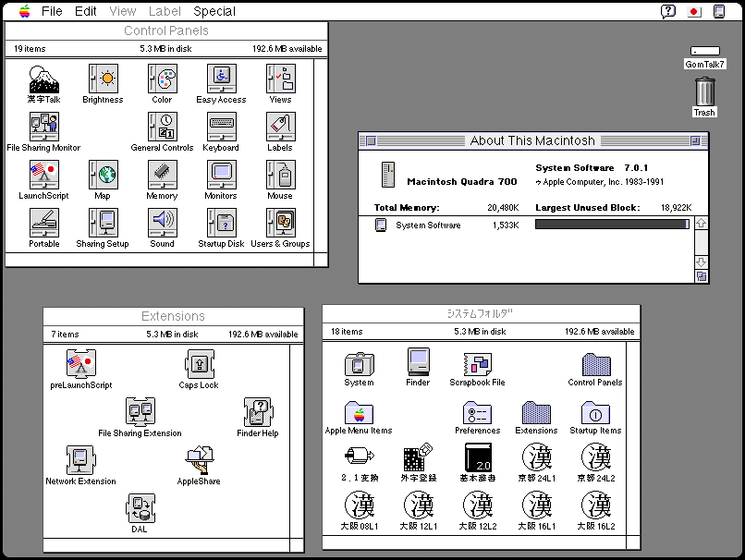Viewport: 745px width, 560px height.
Task: Select the File Sharing Extension icon
Action: [140, 412]
